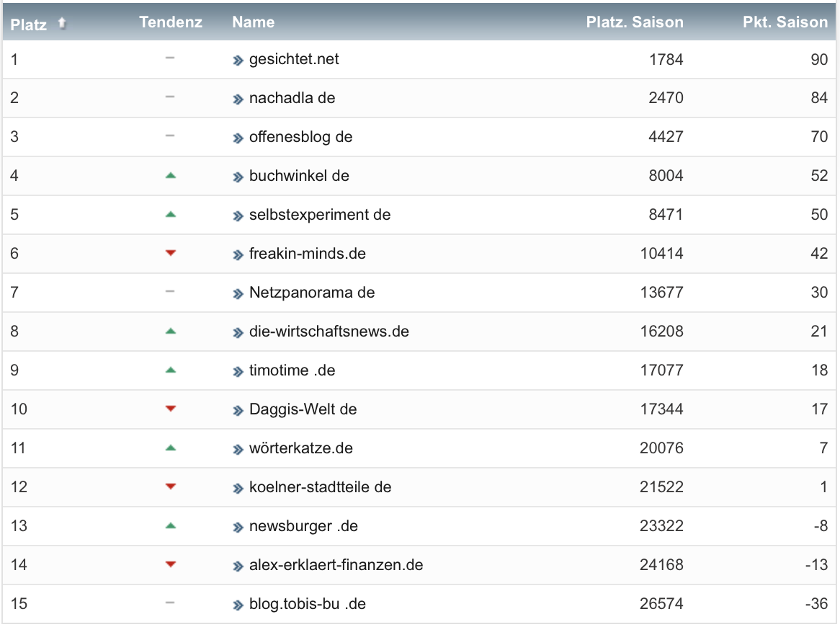
Task: Click the double-arrow icon beside Daggis-Welt de
Action: (238, 411)
